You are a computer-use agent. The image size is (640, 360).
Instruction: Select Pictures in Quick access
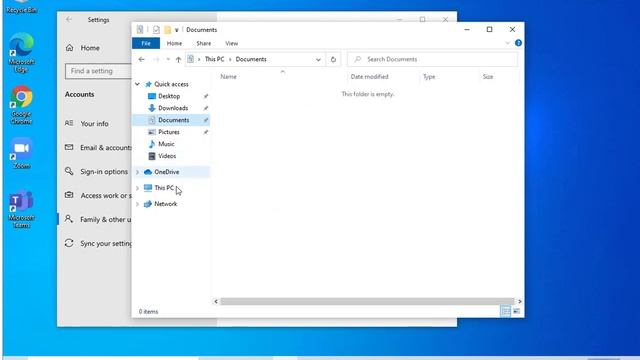[169, 132]
